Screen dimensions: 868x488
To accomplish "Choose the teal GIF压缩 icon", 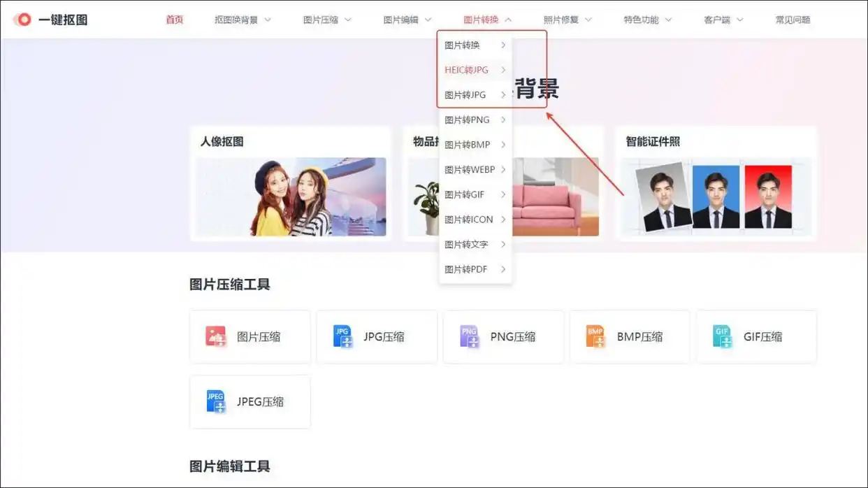I will tap(722, 336).
